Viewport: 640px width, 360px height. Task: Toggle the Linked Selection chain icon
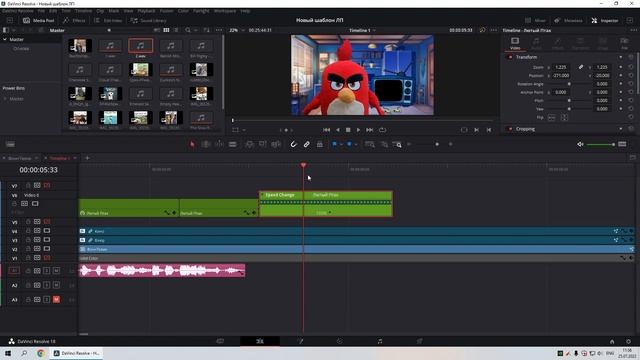(307, 144)
